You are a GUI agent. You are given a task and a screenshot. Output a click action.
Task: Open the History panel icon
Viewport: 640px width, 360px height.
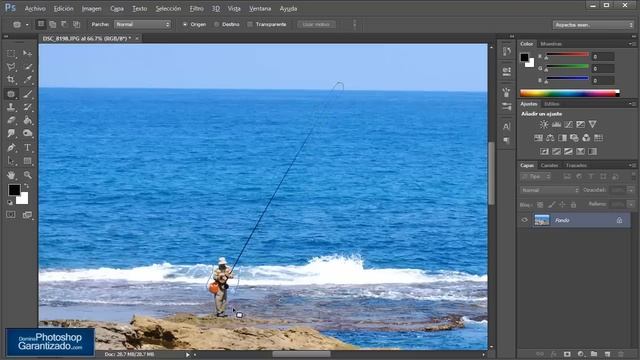pyautogui.click(x=507, y=51)
